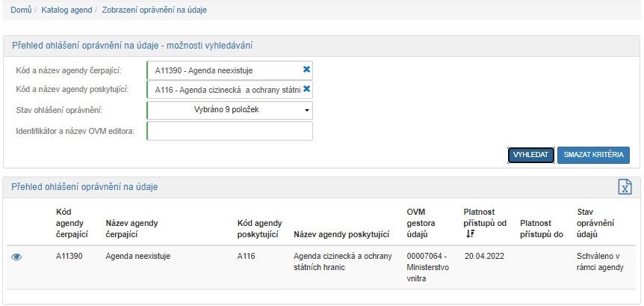Viewport: 644px width, 306px height.
Task: Click the SMAZAT KRITÉRIA button
Action: 593,155
